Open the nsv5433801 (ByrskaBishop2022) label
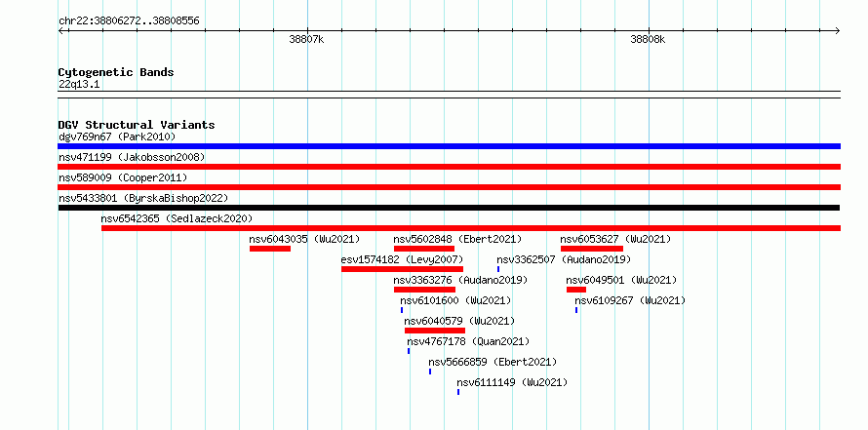868x430 pixels. tap(143, 198)
